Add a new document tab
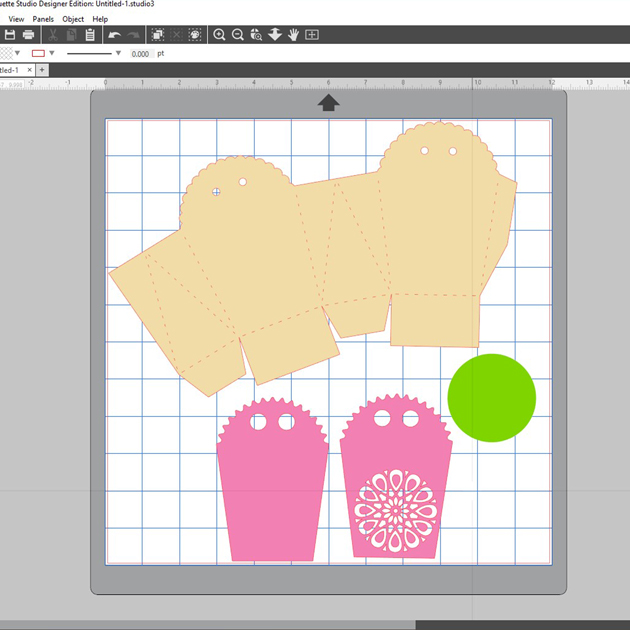 coord(42,70)
